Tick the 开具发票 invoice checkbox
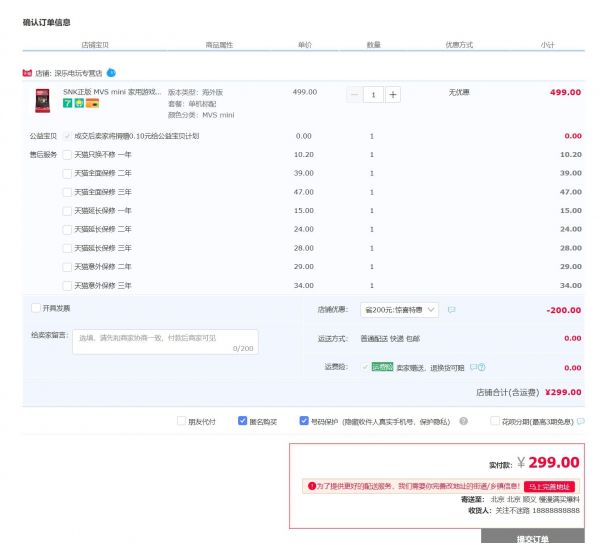The width and height of the screenshot is (600, 543). (x=36, y=308)
